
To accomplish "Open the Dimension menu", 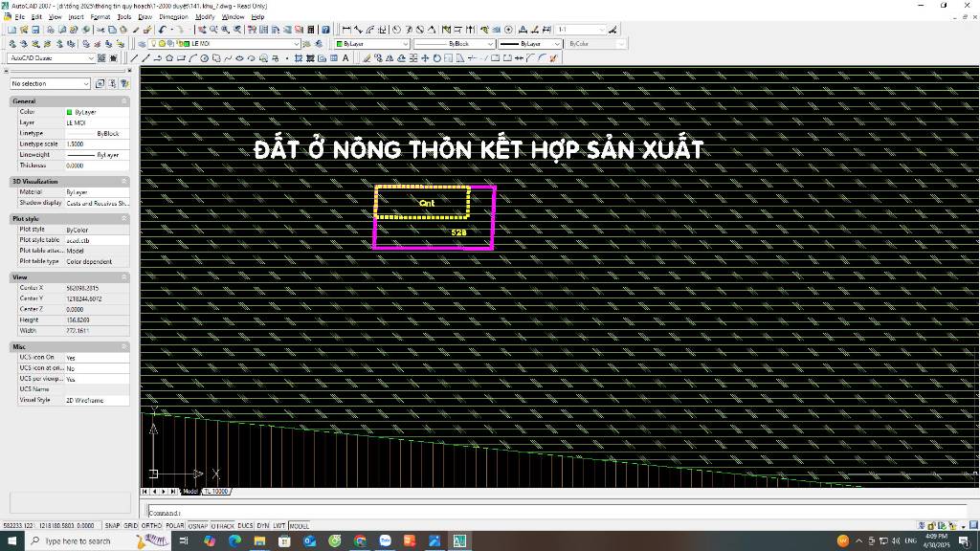I will point(173,16).
